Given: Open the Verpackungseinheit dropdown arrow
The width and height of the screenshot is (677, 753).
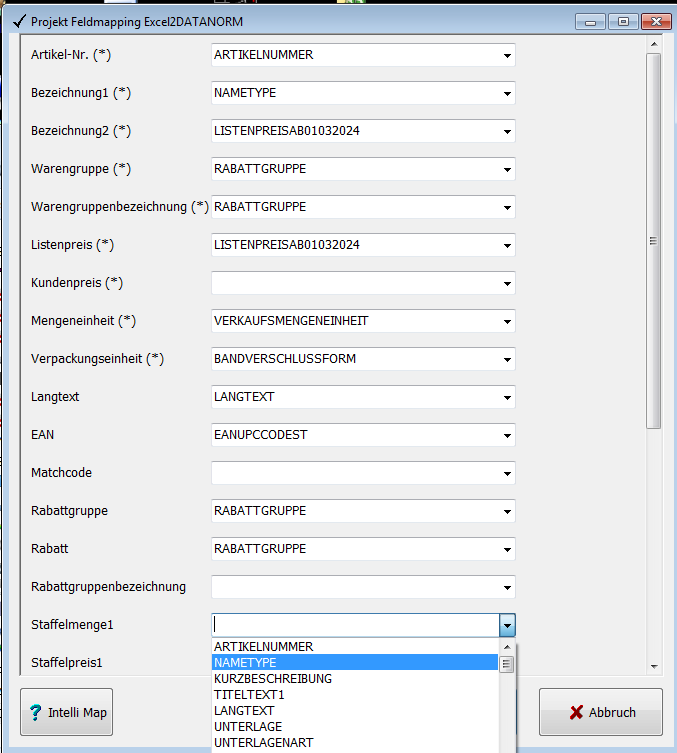Looking at the screenshot, I should (507, 359).
